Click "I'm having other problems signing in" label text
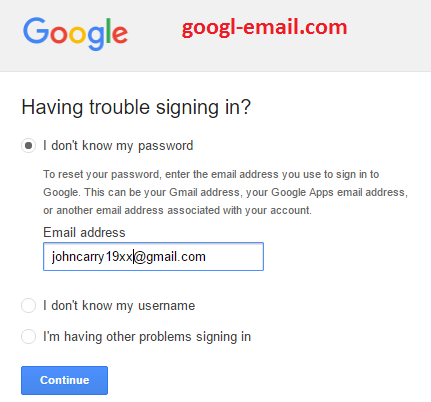The image size is (431, 402). coord(147,337)
